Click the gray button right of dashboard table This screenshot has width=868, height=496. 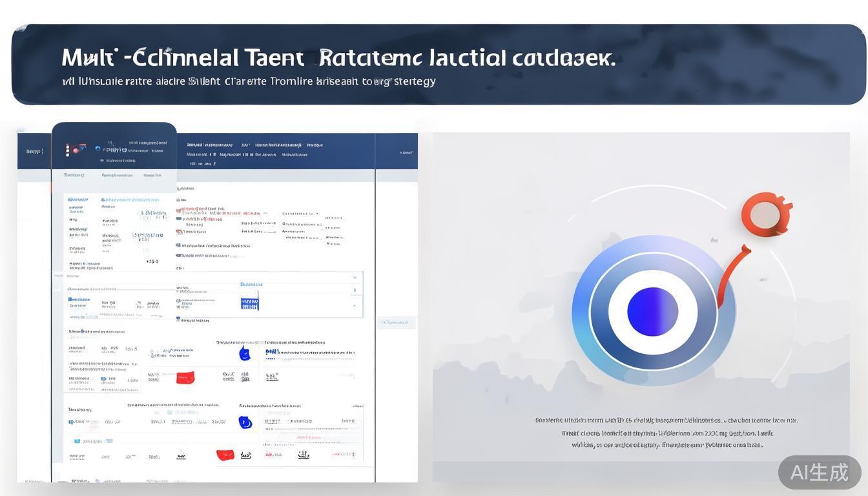tap(397, 322)
